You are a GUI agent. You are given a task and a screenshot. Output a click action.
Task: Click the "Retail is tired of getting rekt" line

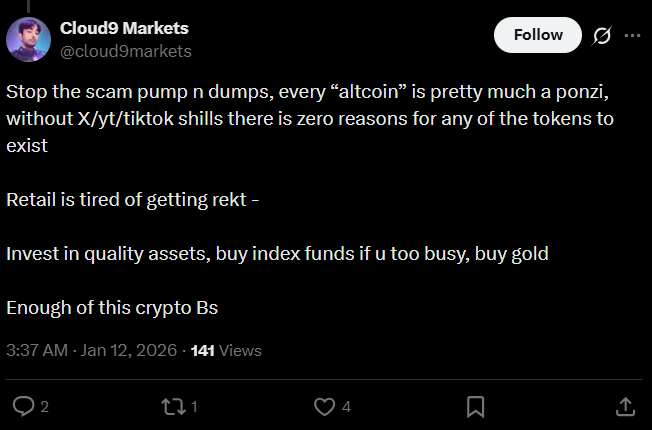click(x=133, y=200)
